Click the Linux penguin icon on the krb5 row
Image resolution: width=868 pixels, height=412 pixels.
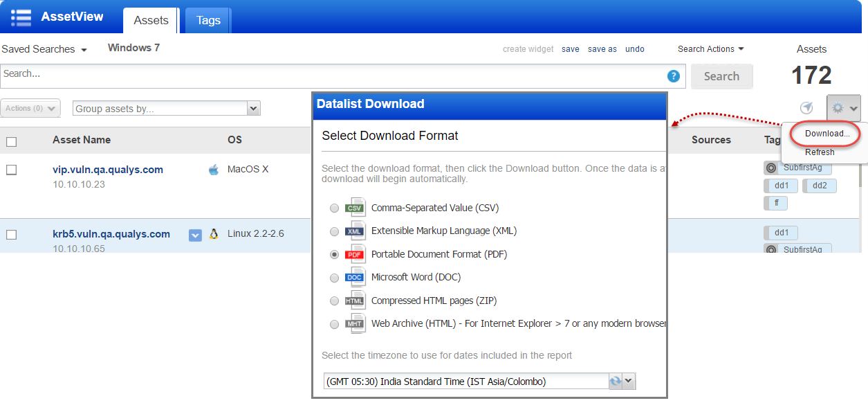click(x=214, y=234)
